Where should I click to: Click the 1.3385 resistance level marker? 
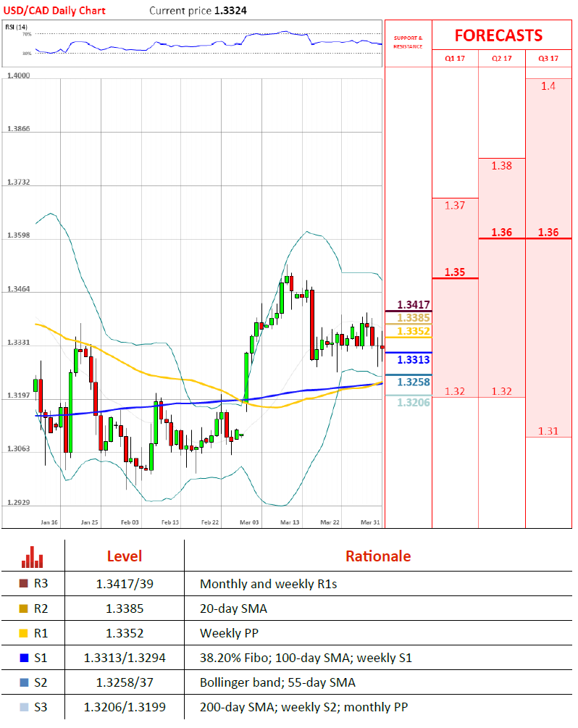tap(414, 318)
